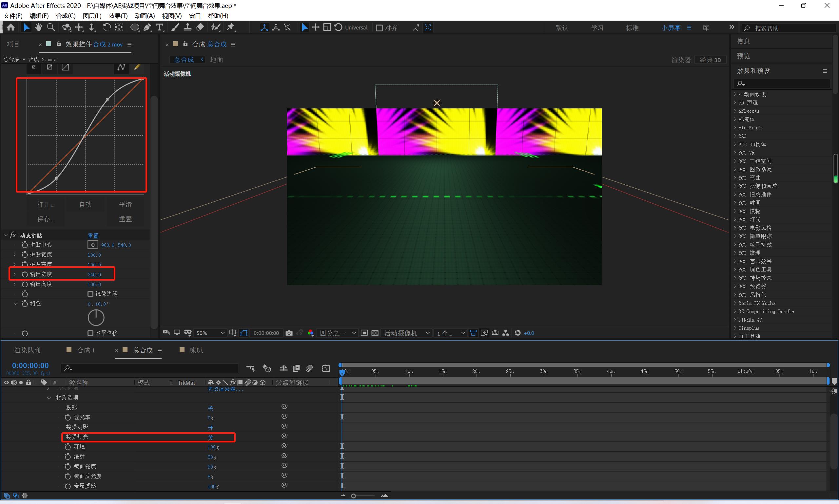
Task: Open show channel color icon
Action: tap(310, 333)
